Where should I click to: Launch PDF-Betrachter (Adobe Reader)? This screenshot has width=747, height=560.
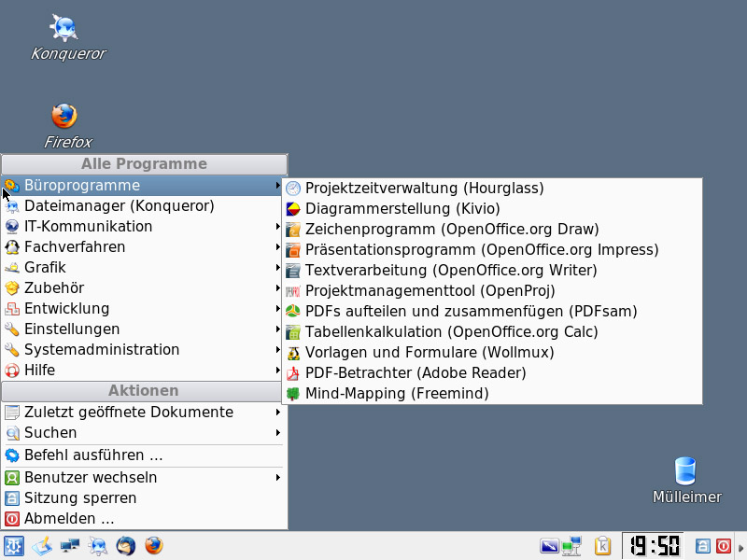(x=492, y=372)
